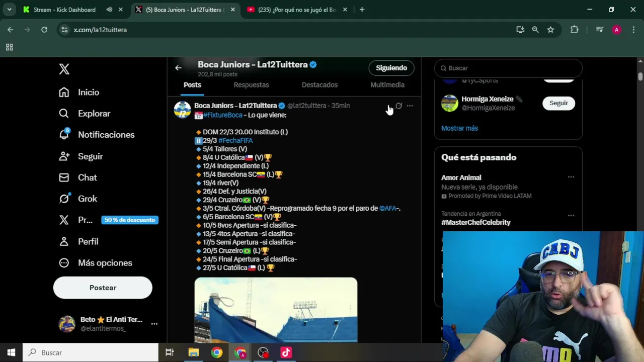Open the #MasterChefCelebrity trend
Viewport: 644px width, 362px height.
[x=476, y=222]
